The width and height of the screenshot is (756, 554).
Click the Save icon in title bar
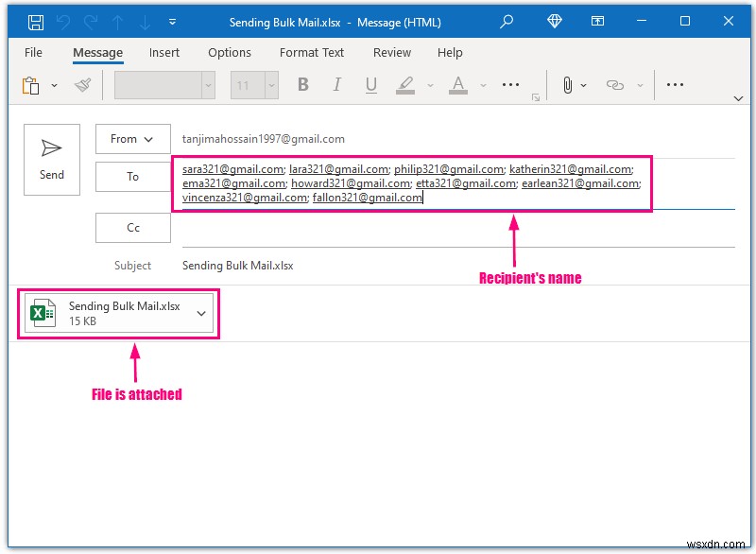36,21
